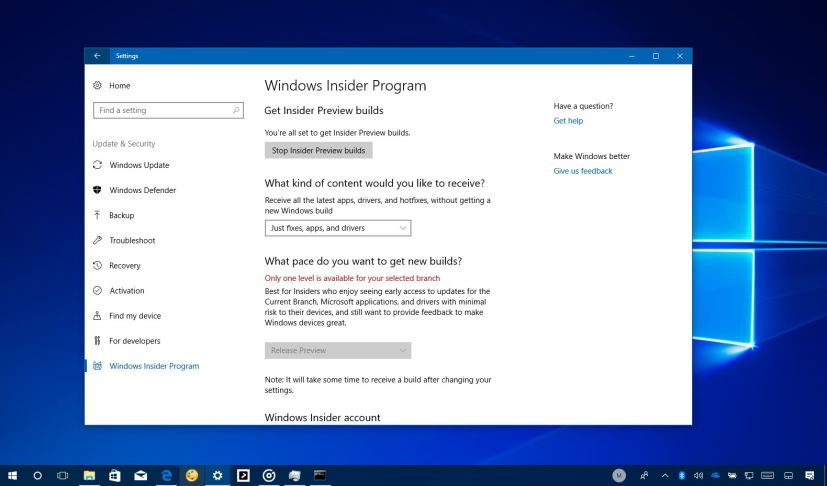Open the paint palette app on taskbar
The height and width of the screenshot is (486, 827).
pyautogui.click(x=192, y=475)
